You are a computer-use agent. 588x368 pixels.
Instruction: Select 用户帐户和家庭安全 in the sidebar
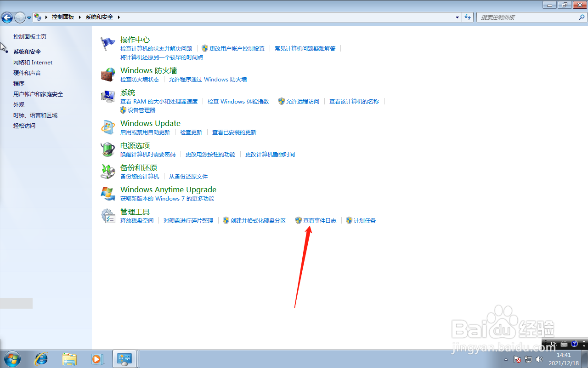click(38, 94)
